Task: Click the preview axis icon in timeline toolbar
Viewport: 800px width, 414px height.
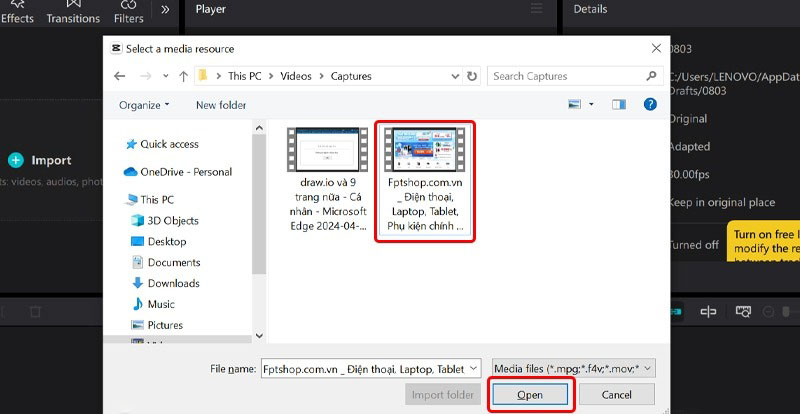Action: 743,311
